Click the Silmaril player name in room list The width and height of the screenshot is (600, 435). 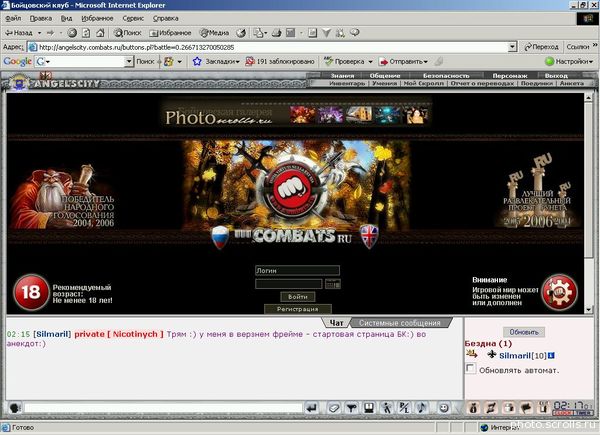click(x=515, y=355)
